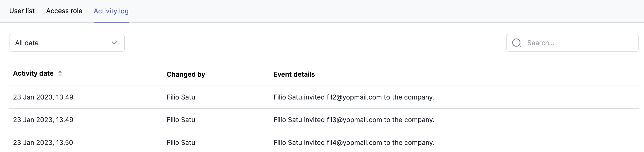
Task: Click the search magnifier icon
Action: tap(517, 43)
